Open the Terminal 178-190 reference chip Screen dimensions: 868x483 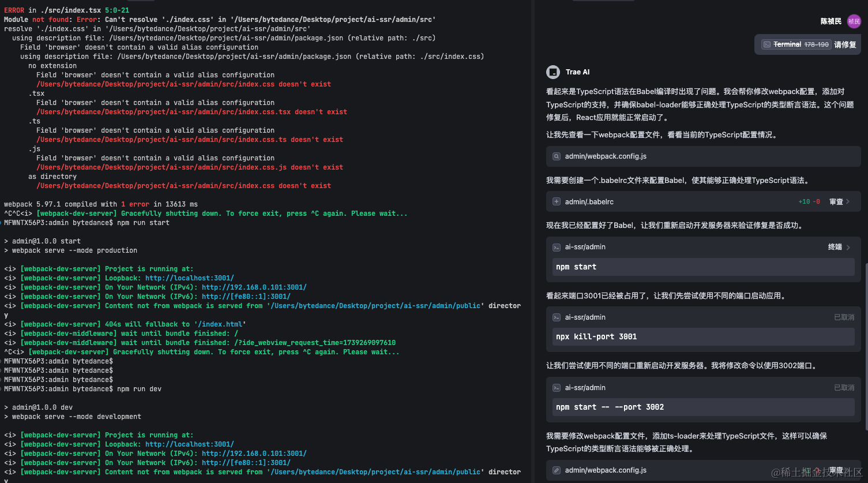click(796, 44)
